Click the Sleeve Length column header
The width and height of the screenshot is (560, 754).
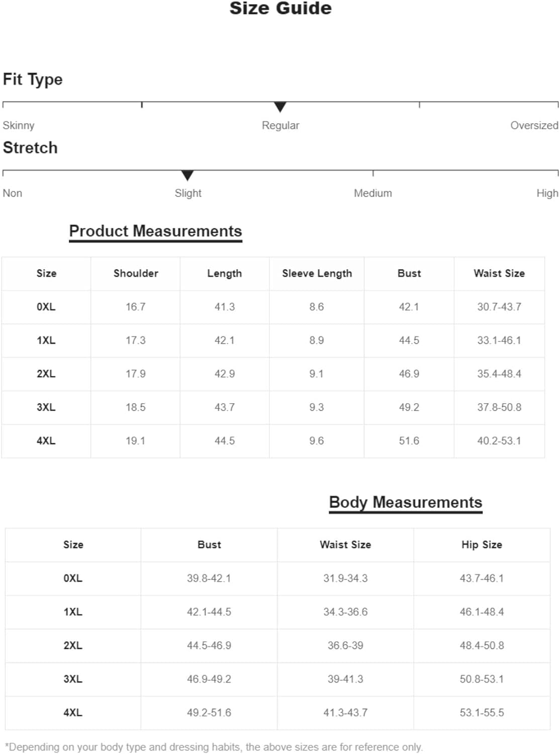tap(317, 273)
